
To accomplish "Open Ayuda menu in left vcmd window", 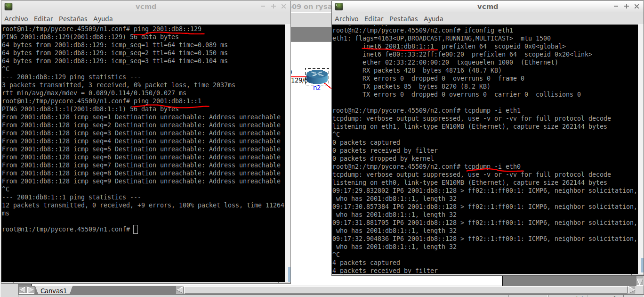I will [x=103, y=19].
